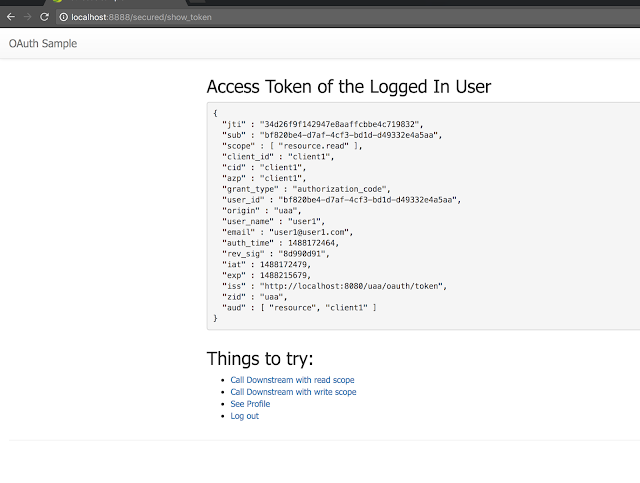Click the browser back arrow
The width and height of the screenshot is (640, 483).
10,17
